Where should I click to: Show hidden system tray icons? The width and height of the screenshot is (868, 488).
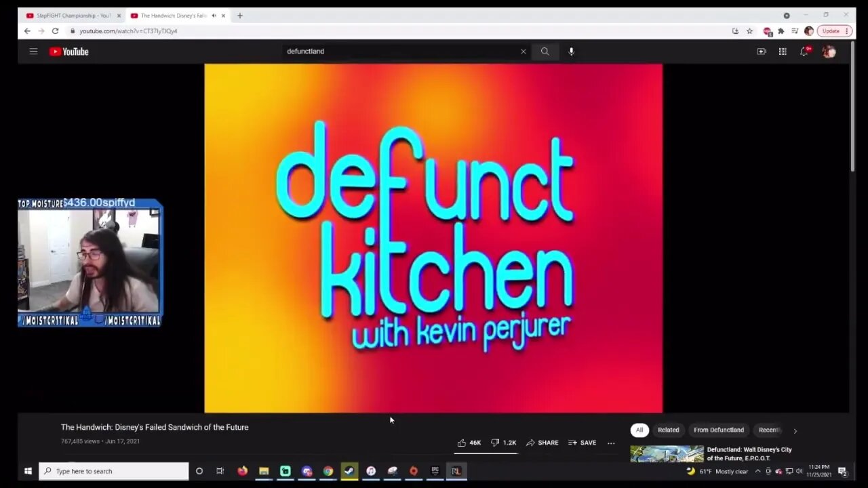coord(757,471)
